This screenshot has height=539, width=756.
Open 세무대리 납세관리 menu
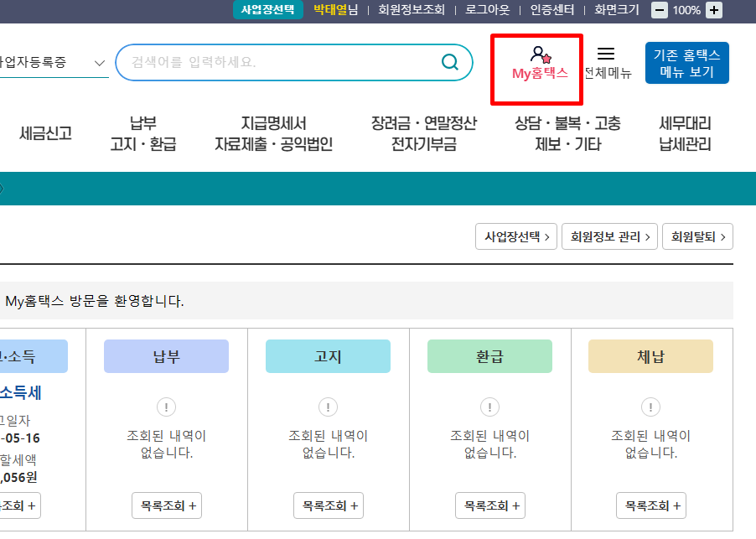pos(685,133)
